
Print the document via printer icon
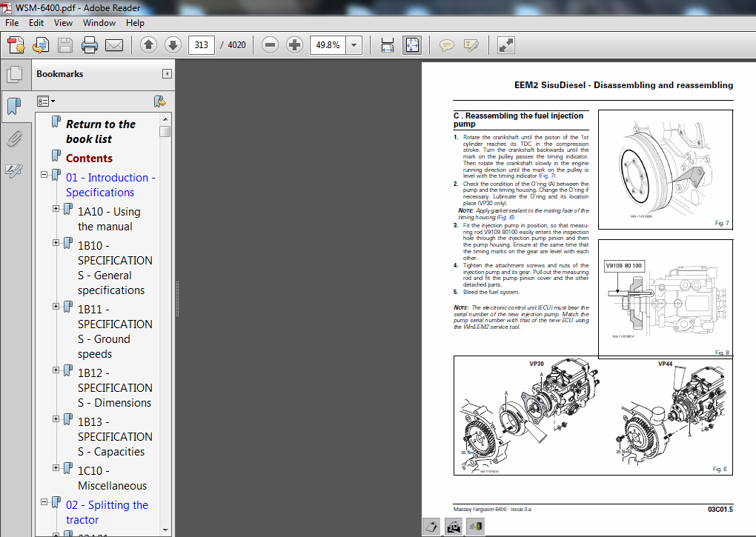[90, 45]
